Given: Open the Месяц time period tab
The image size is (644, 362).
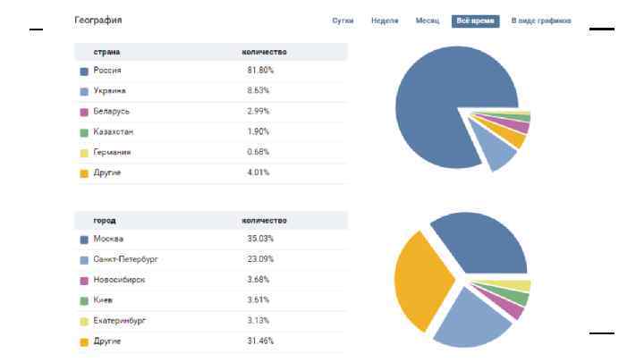Looking at the screenshot, I should tap(428, 21).
